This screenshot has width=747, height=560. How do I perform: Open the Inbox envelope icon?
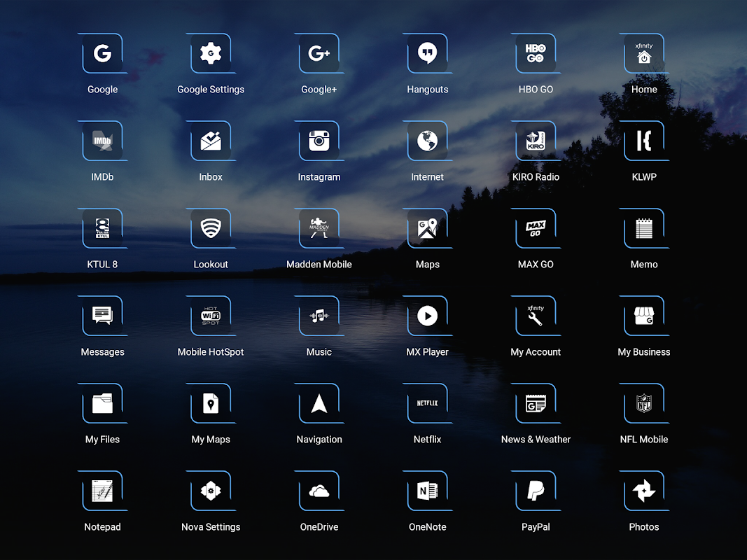[211, 141]
